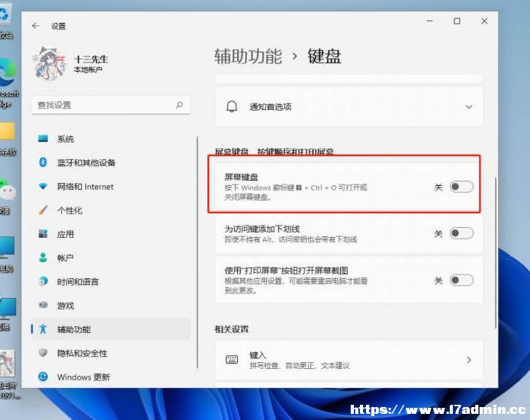Screen dimensions: 530x420
Task: Click the network icon for 网络和 Internet
Action: 43,186
